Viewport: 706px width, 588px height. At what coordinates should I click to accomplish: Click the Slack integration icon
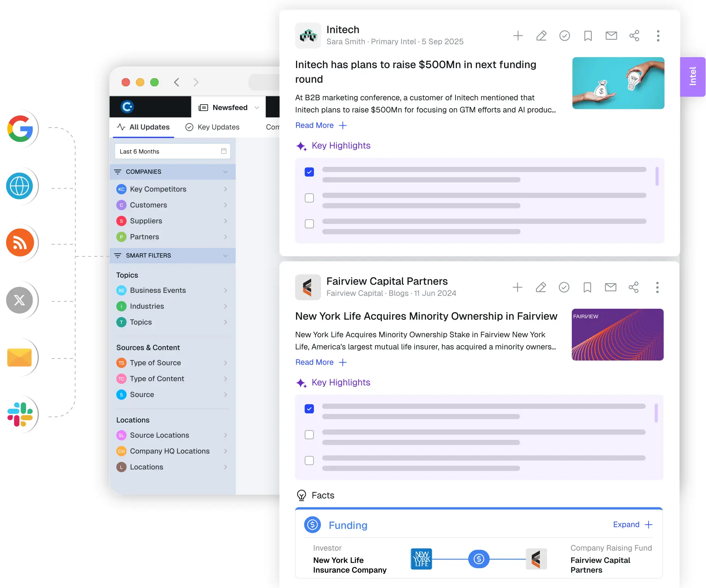tap(20, 415)
